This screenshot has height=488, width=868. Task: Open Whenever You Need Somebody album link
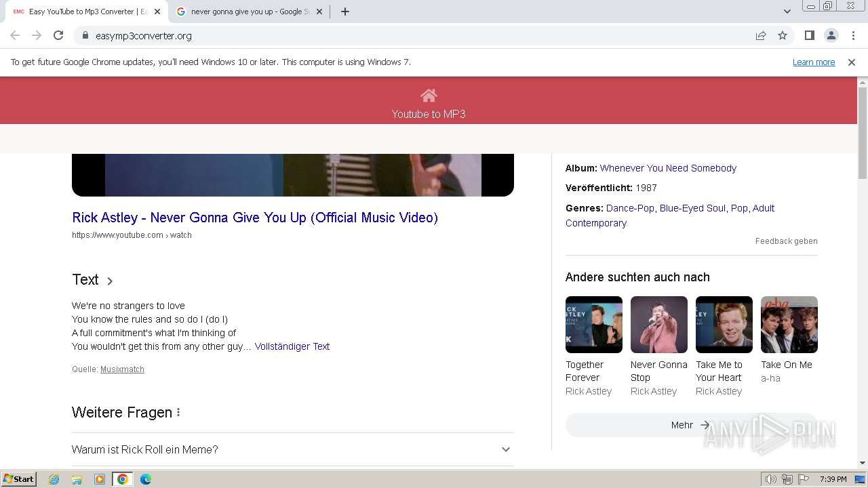668,168
